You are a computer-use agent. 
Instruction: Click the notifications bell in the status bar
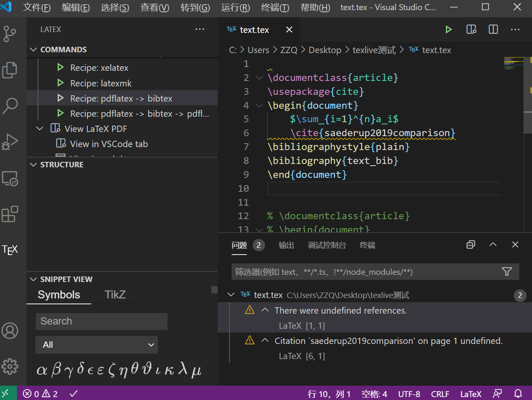pyautogui.click(x=518, y=393)
